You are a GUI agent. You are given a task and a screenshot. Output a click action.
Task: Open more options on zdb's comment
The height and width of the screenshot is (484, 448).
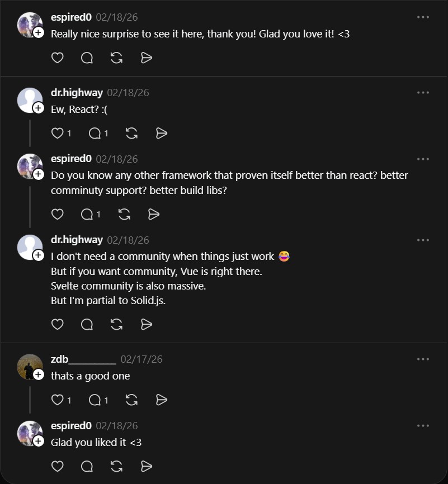(x=423, y=359)
